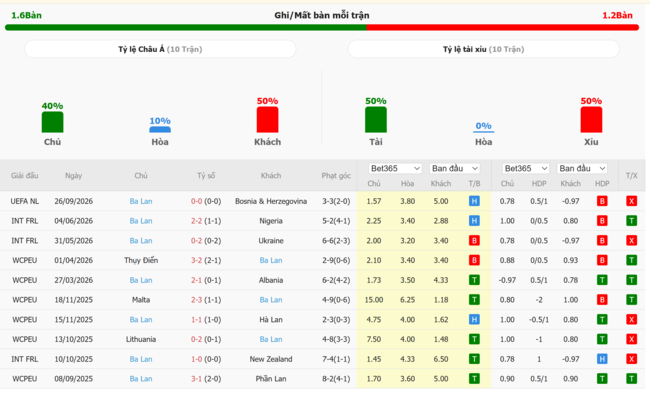Click the Phạt góc column header
This screenshot has width=650, height=396.
point(336,175)
